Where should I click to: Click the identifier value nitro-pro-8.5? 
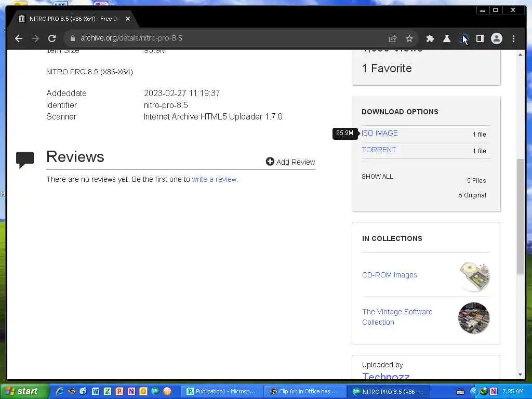(x=166, y=105)
